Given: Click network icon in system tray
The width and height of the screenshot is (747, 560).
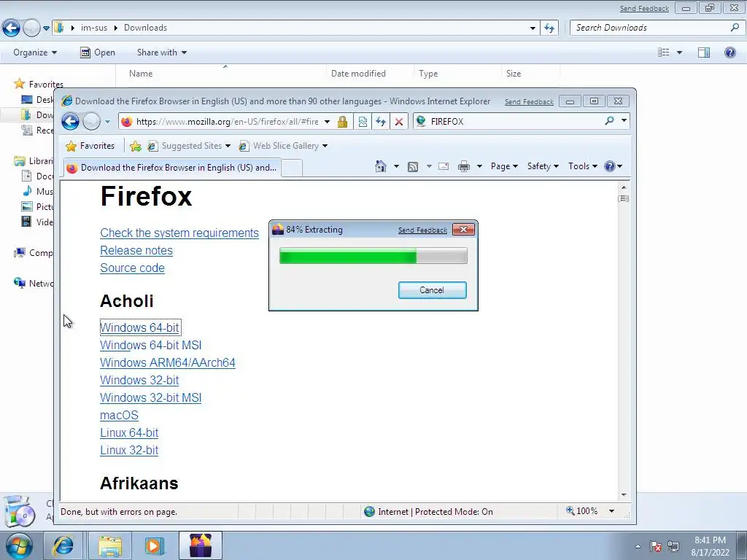Looking at the screenshot, I should click(673, 546).
